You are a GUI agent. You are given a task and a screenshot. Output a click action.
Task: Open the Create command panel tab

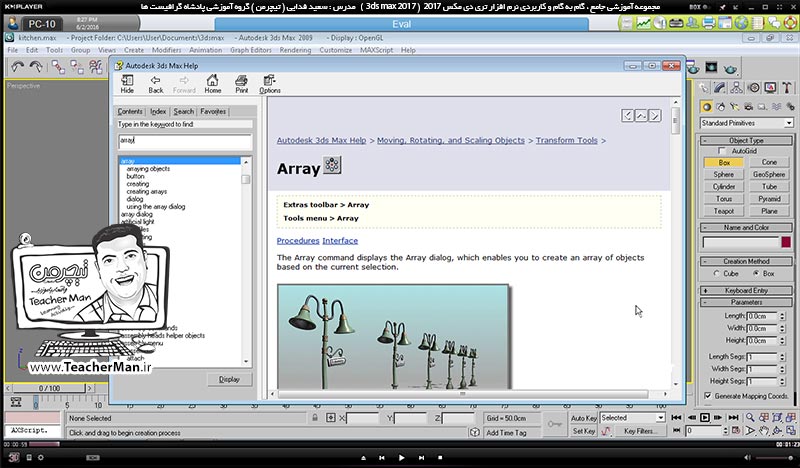pyautogui.click(x=704, y=88)
